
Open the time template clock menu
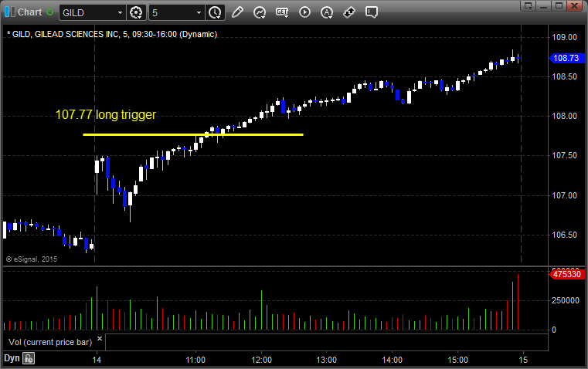click(215, 12)
